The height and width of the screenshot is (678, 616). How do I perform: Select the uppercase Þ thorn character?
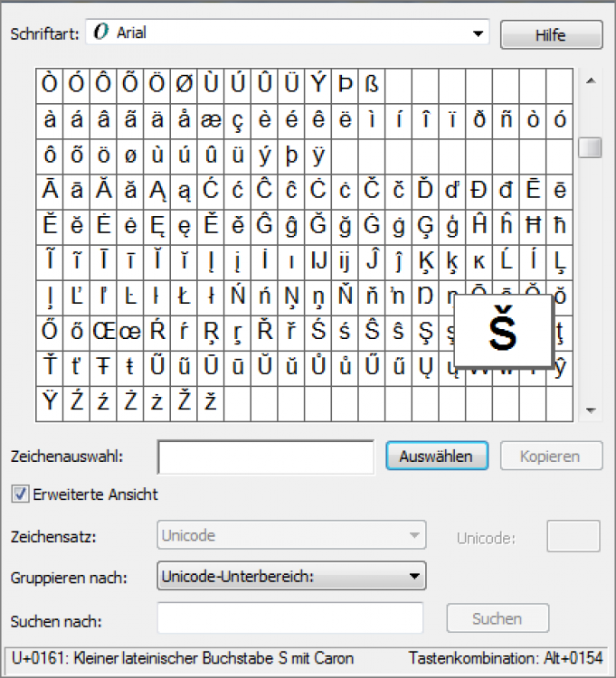pyautogui.click(x=345, y=85)
